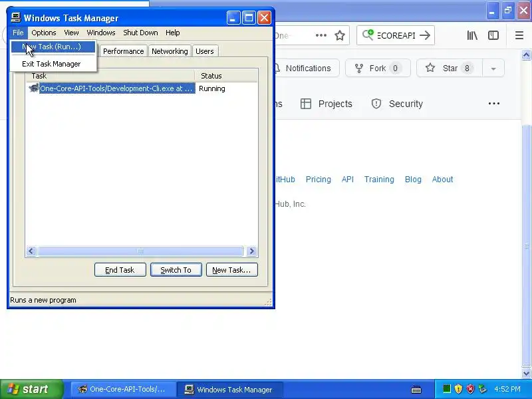Open the Windows start menu
This screenshot has height=399, width=532.
(x=31, y=389)
